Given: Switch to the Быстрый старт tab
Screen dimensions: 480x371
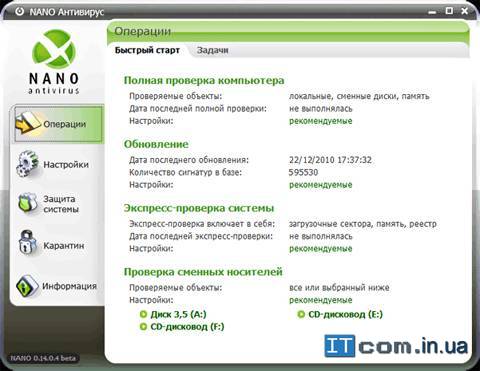Looking at the screenshot, I should click(x=147, y=50).
